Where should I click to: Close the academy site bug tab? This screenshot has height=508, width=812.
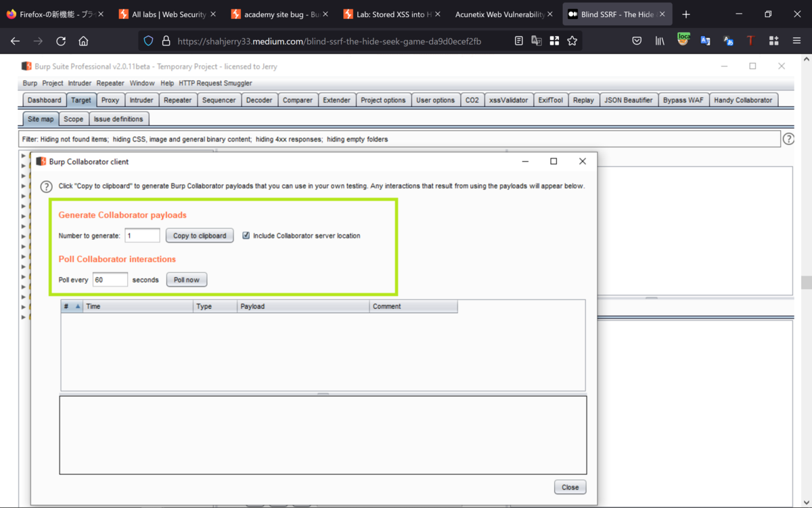point(325,14)
